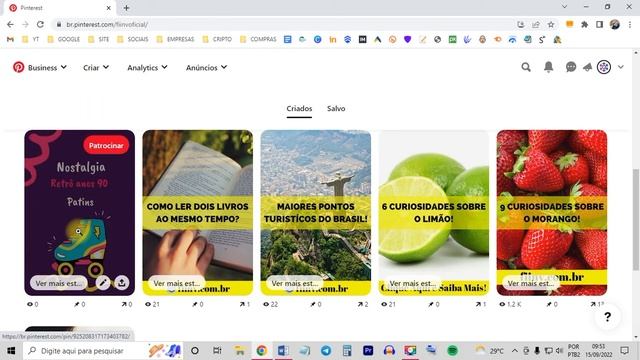
Task: Click the taskbar search box
Action: (x=103, y=351)
